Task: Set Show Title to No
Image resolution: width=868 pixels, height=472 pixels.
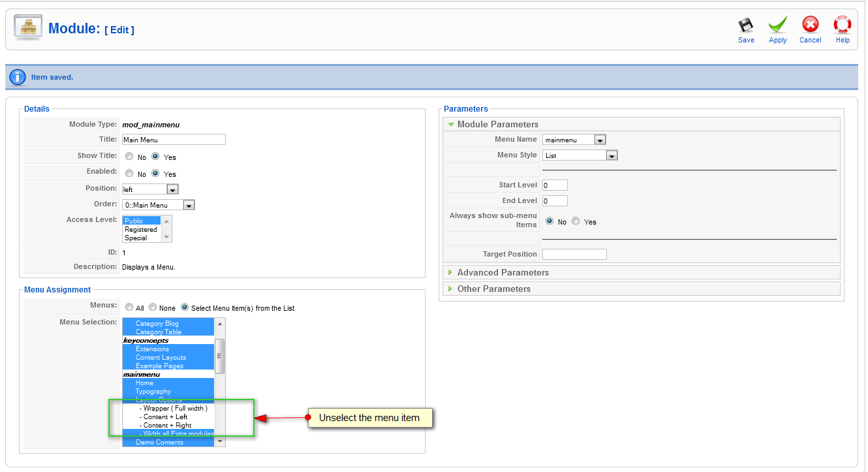Action: point(129,157)
